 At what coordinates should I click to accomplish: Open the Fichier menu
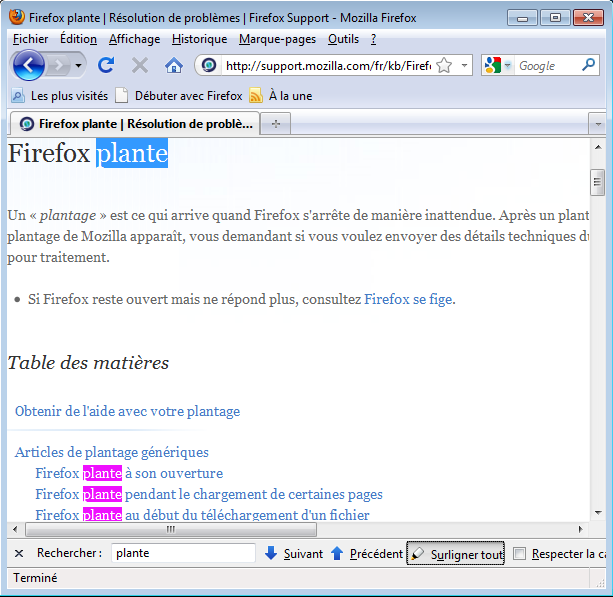click(x=30, y=39)
